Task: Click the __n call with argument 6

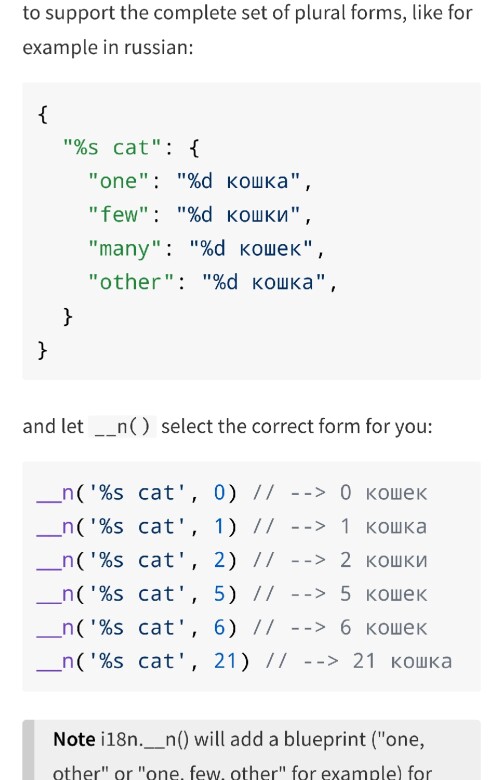Action: pos(137,628)
